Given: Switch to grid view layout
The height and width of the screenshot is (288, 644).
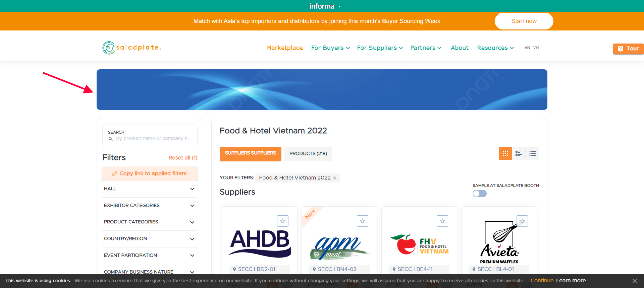Looking at the screenshot, I should tap(505, 153).
